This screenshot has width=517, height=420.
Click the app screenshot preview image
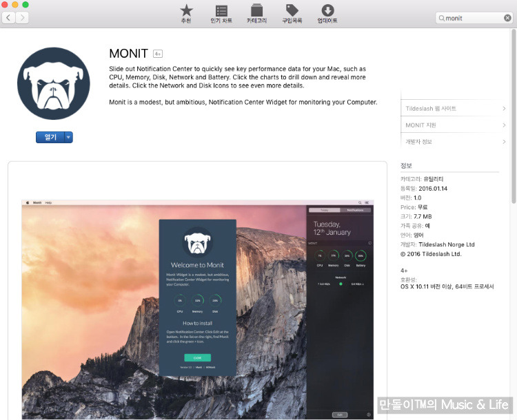198,309
